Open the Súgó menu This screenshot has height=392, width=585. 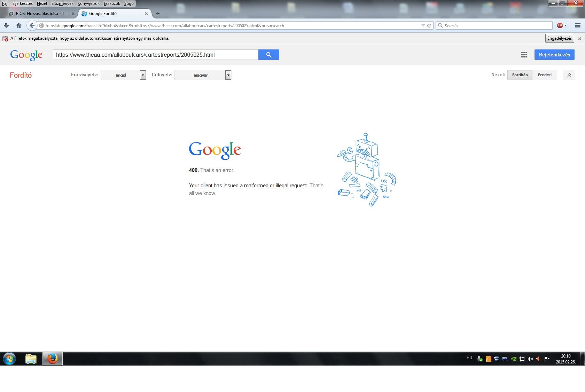point(129,3)
